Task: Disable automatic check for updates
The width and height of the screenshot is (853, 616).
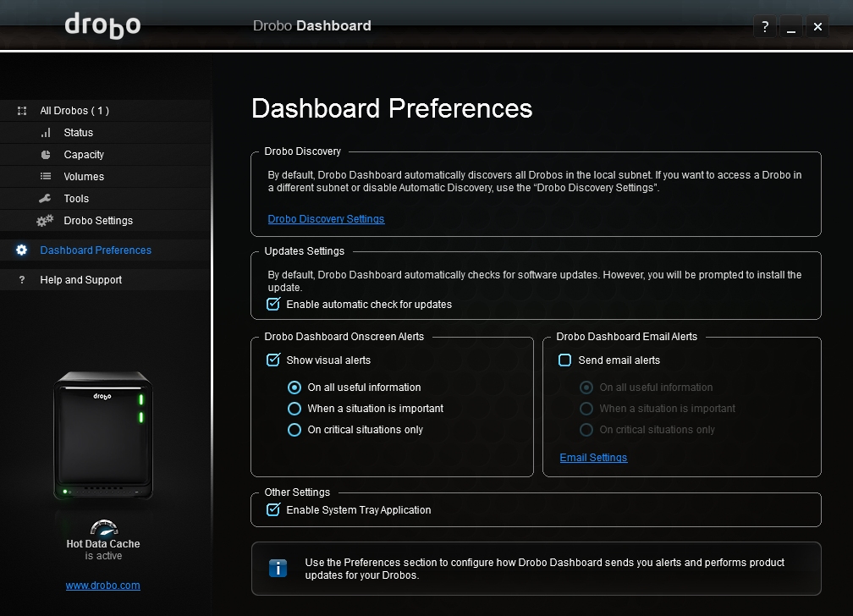Action: (x=273, y=305)
